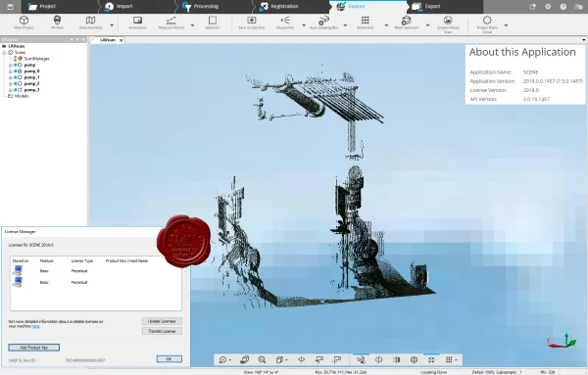Screen dimensions: 588x375
Task: Switch to the Export tab
Action: 446,7
